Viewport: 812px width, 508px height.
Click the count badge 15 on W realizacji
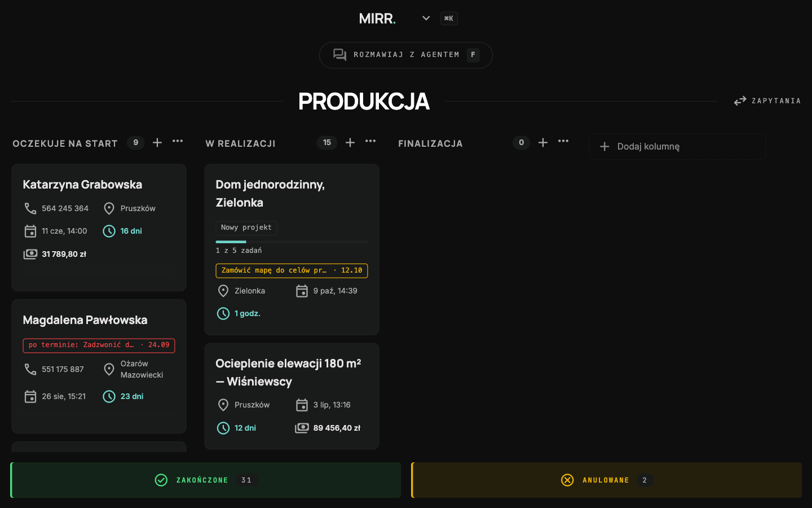[327, 142]
